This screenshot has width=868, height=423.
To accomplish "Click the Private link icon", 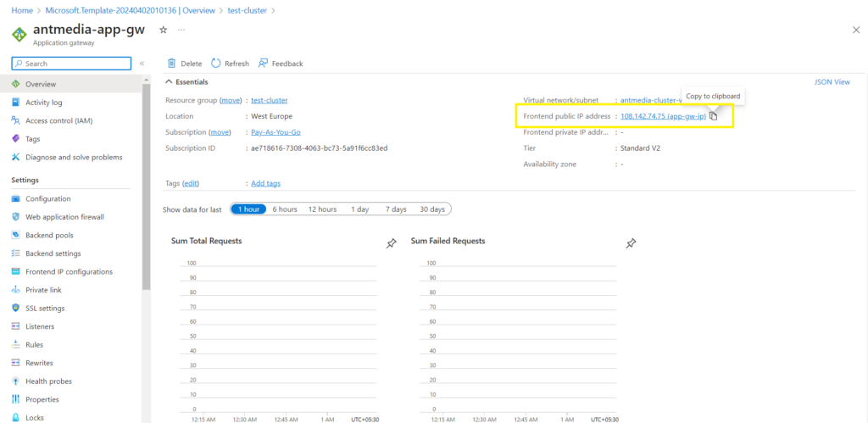I will pos(15,290).
